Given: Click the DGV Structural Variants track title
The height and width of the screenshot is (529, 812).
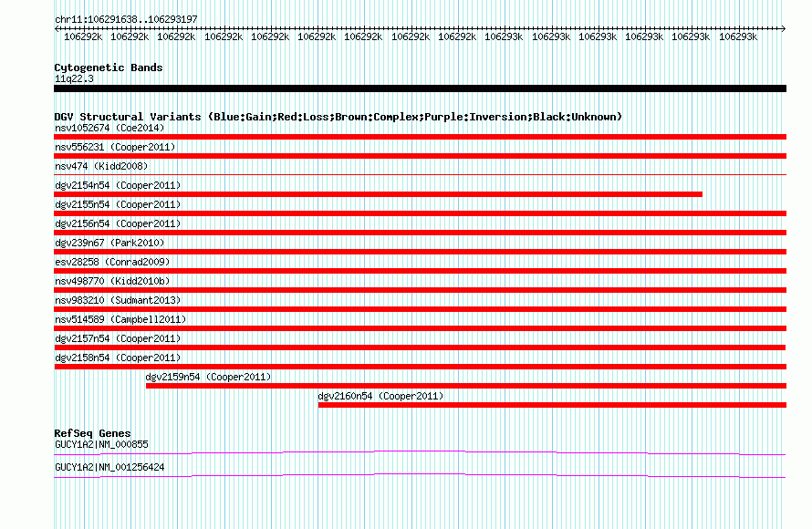Looking at the screenshot, I should pos(338,117).
